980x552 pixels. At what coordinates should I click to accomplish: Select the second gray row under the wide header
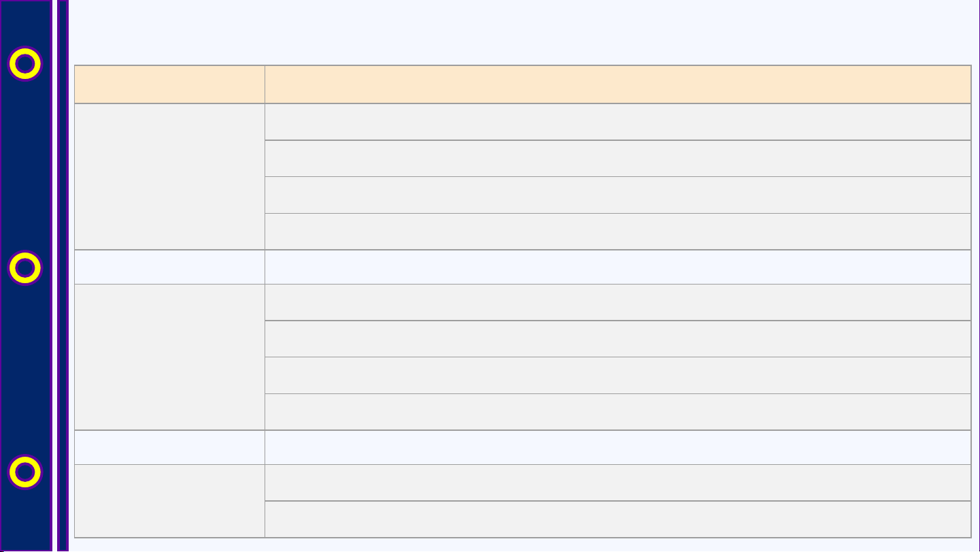click(618, 159)
